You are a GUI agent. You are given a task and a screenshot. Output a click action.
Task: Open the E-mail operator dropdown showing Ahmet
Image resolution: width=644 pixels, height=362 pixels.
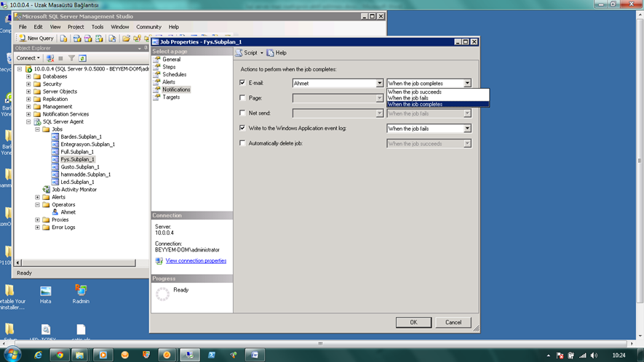pyautogui.click(x=338, y=84)
